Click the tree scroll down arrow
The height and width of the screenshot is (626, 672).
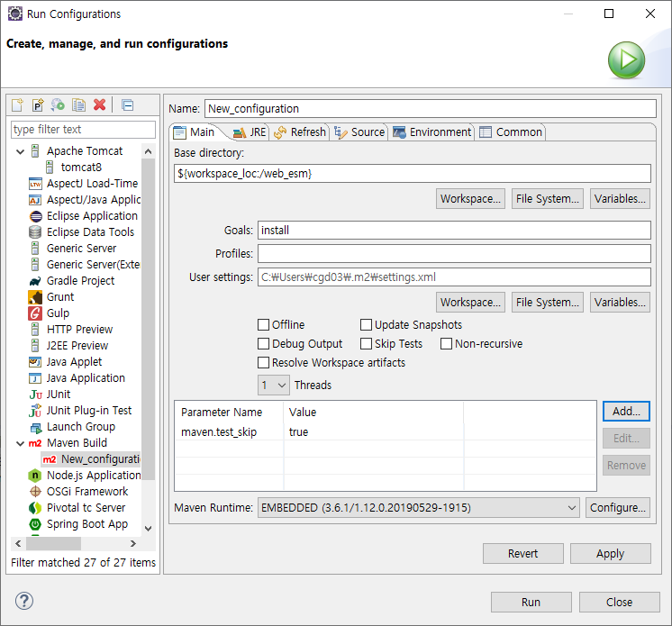pyautogui.click(x=149, y=529)
